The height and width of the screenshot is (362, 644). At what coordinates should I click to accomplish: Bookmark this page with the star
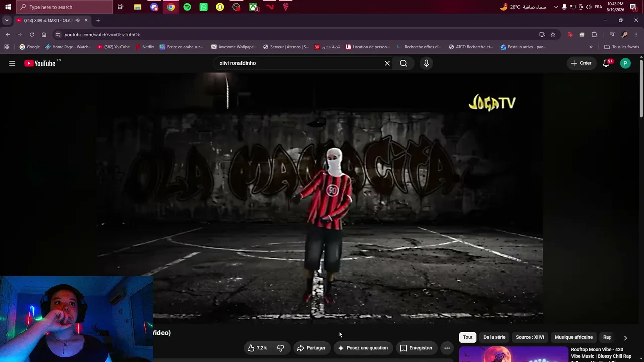(x=553, y=35)
